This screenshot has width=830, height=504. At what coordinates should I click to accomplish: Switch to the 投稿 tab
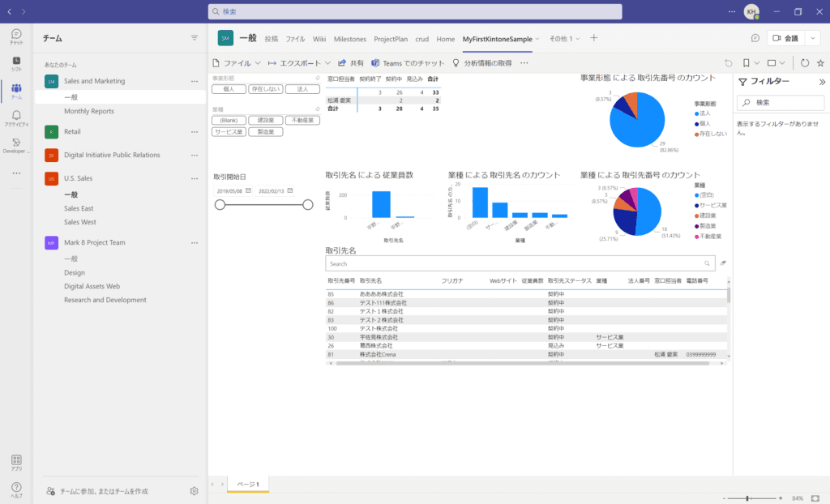coord(272,39)
